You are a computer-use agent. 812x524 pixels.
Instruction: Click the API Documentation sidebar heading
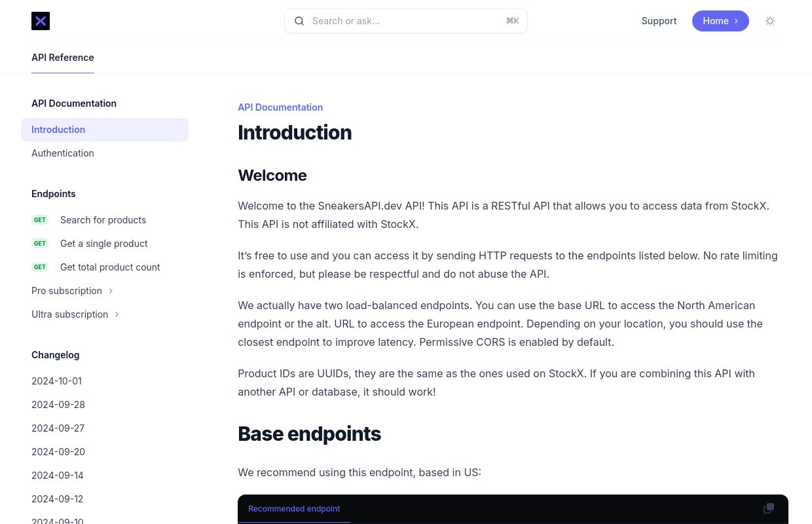[x=74, y=103]
